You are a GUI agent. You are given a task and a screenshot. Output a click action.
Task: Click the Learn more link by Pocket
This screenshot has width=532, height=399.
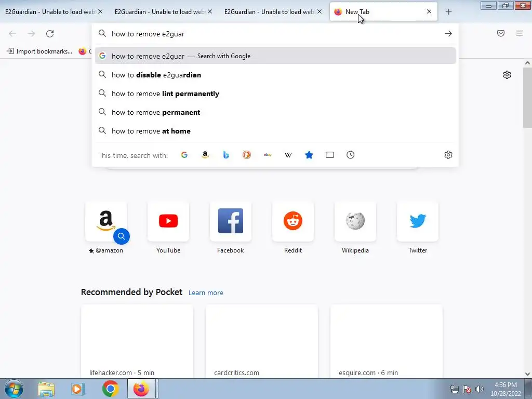coord(206,293)
